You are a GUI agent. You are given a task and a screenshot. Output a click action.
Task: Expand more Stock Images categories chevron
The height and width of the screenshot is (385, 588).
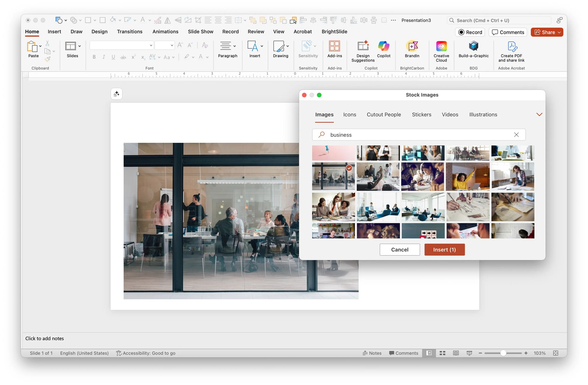[x=539, y=114]
